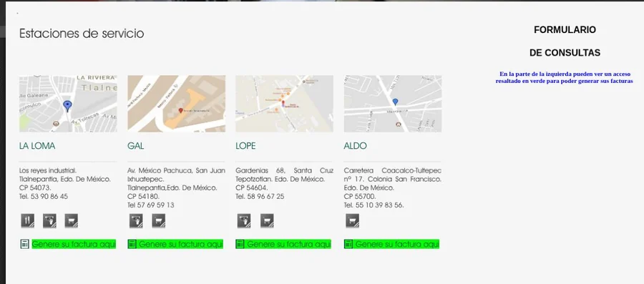This screenshot has height=284, width=644.
Task: View the LOPE station map image
Action: 284,104
